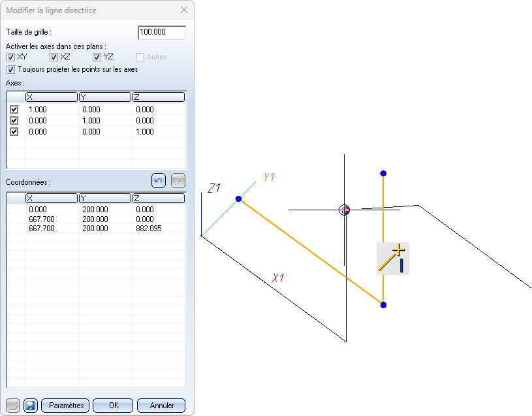532x416 pixels.
Task: Click the X column header in Axes table
Action: point(52,97)
